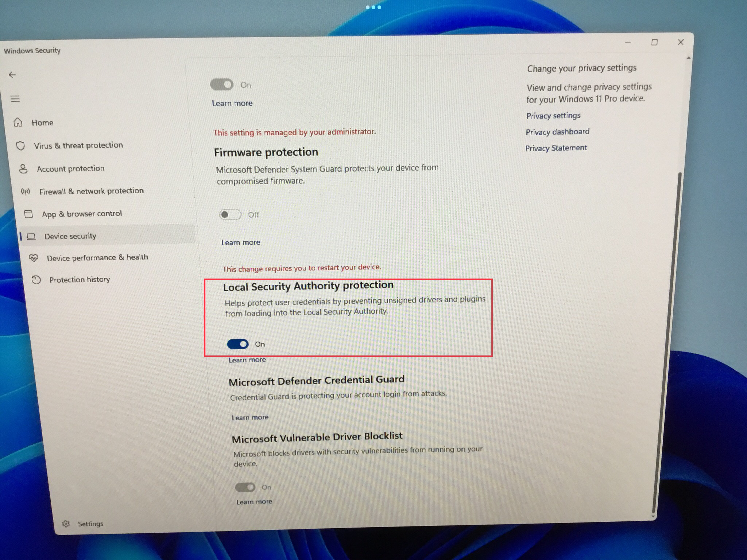Click scrollbar down arrow at bottom
Viewport: 747px width, 560px height.
[x=653, y=517]
